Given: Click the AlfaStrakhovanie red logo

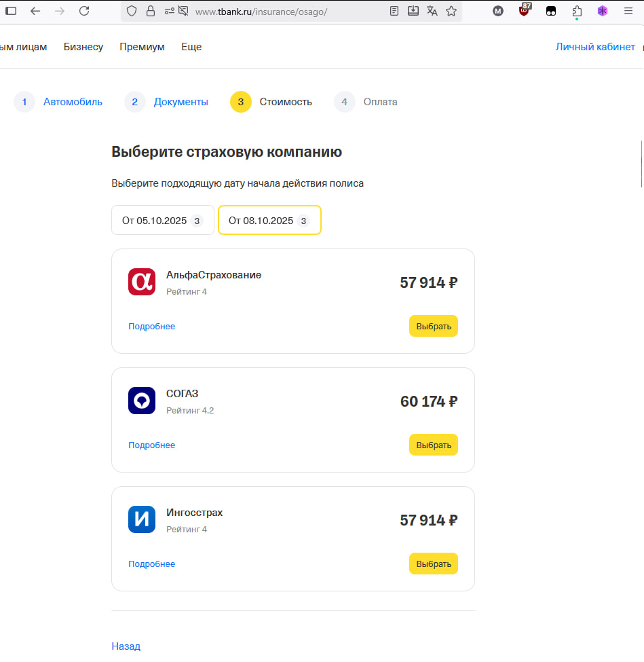Looking at the screenshot, I should (x=142, y=282).
